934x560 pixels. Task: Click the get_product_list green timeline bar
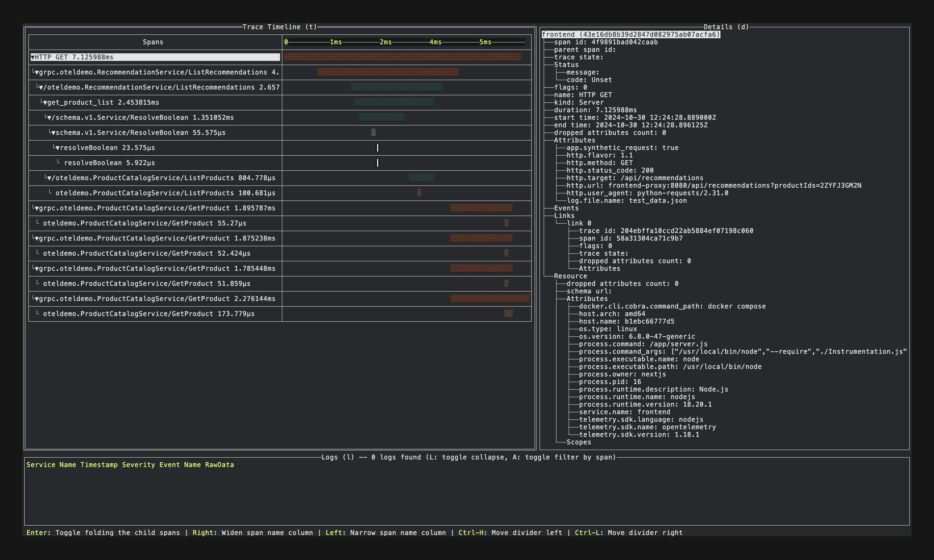click(x=394, y=103)
